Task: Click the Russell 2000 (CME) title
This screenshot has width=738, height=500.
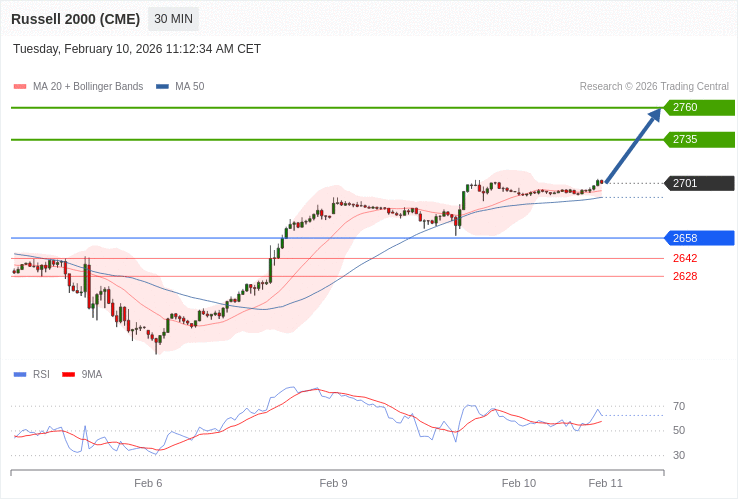Action: click(x=75, y=19)
